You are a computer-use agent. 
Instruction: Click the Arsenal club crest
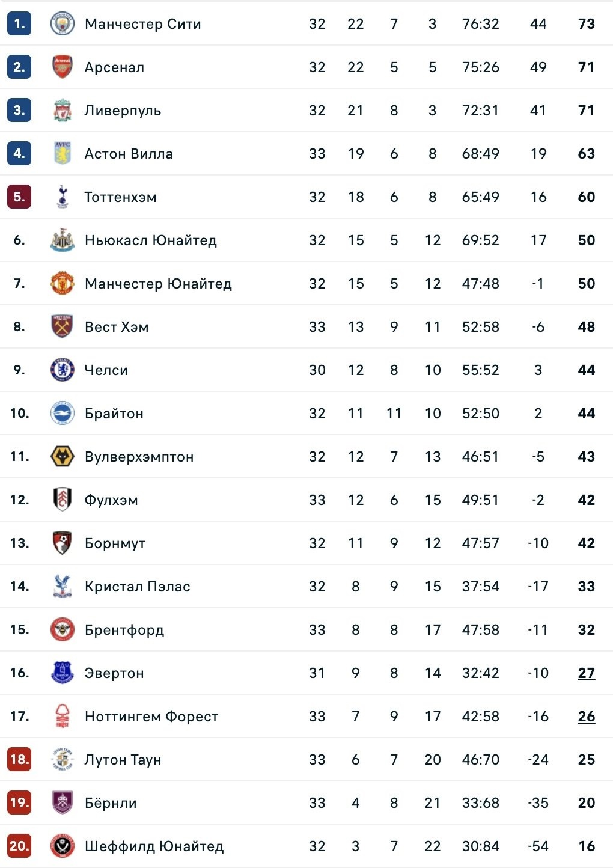63,67
